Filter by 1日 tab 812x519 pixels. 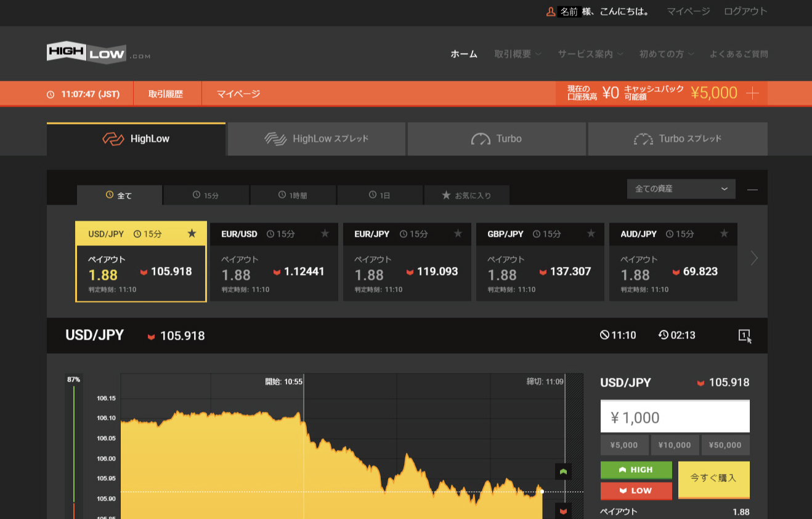click(380, 195)
